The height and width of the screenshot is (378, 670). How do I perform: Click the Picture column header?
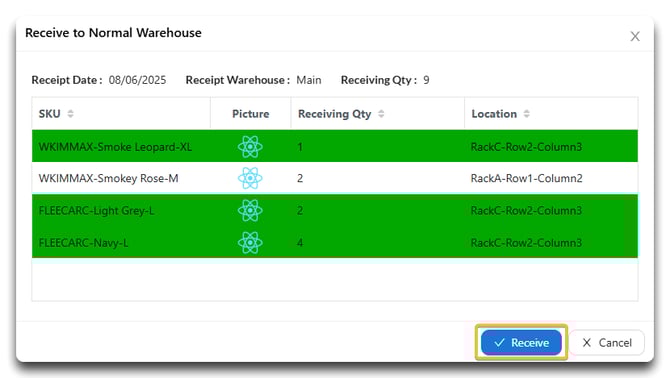[250, 114]
